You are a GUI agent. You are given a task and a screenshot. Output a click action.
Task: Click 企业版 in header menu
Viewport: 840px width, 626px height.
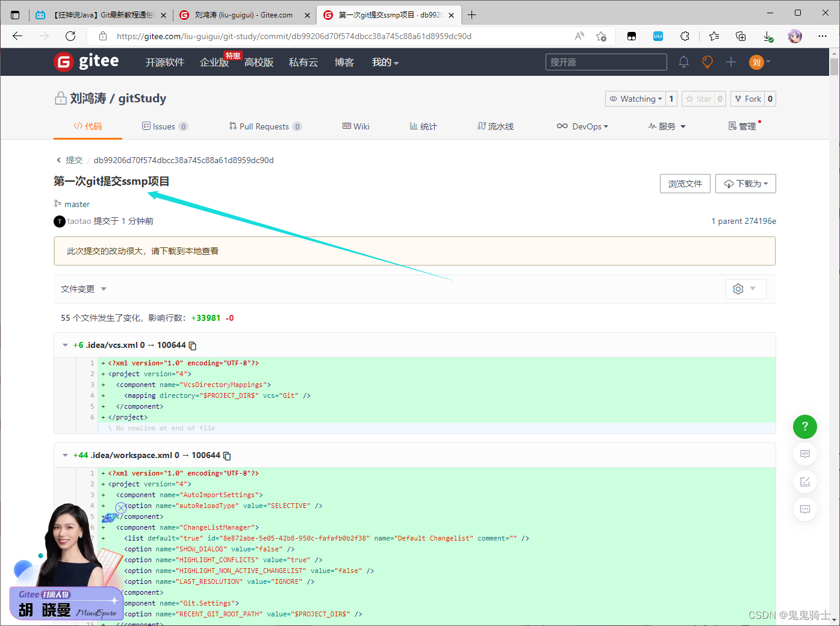coord(214,62)
